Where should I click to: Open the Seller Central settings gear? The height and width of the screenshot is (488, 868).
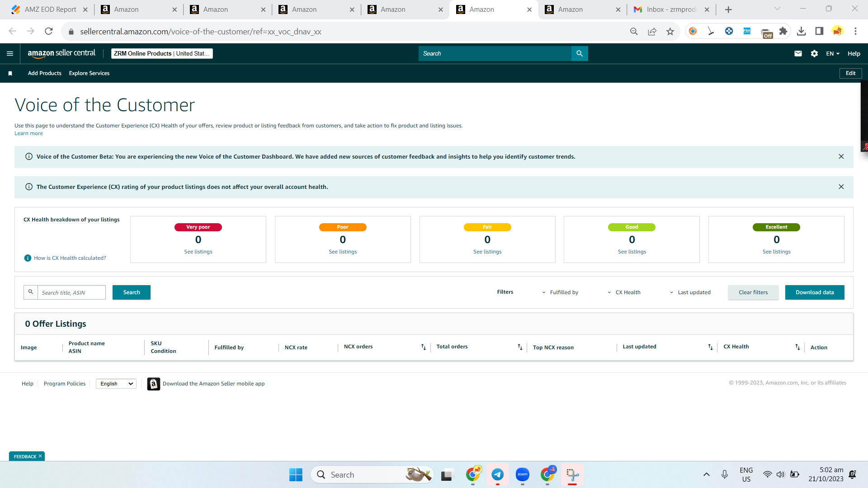click(x=814, y=53)
